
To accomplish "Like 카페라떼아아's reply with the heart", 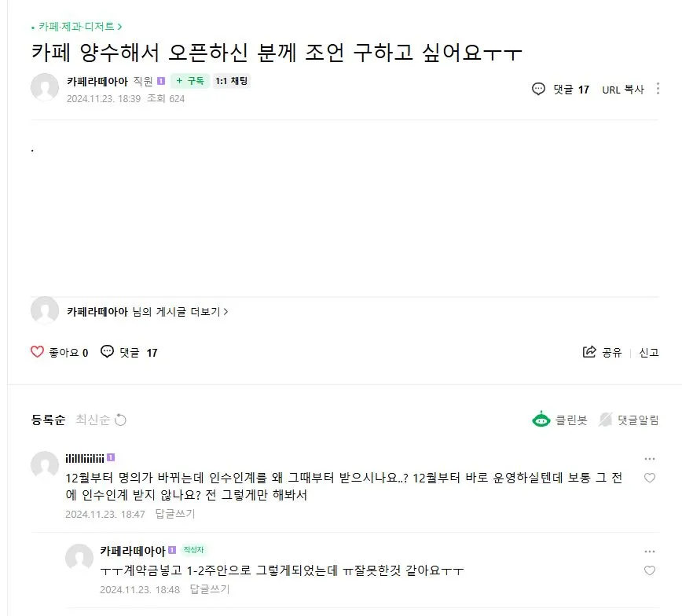I will point(650,572).
